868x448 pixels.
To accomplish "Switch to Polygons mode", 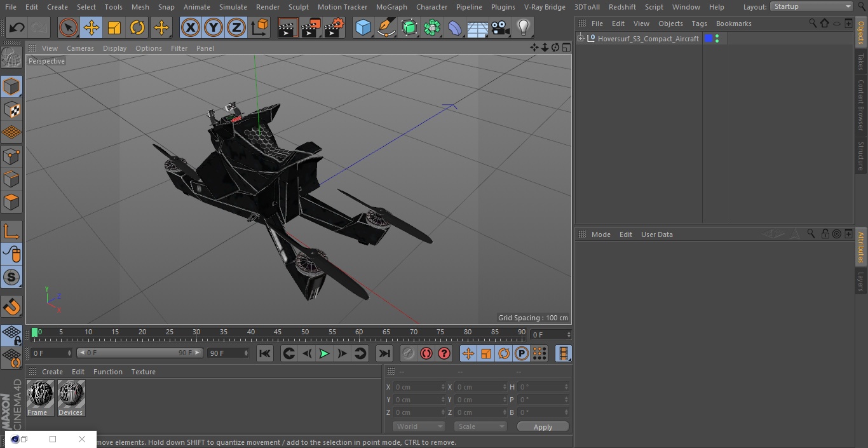I will pos(11,202).
